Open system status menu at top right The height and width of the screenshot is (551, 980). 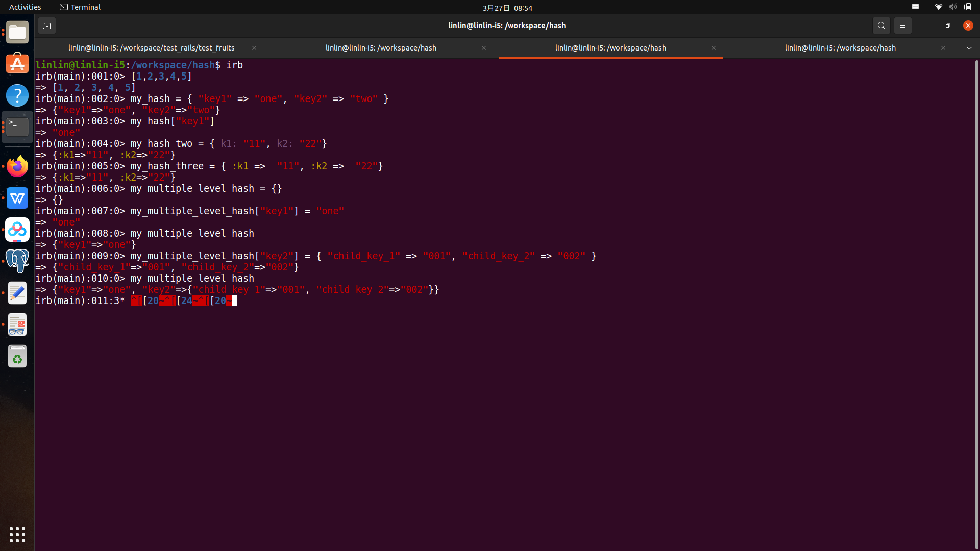coord(952,7)
